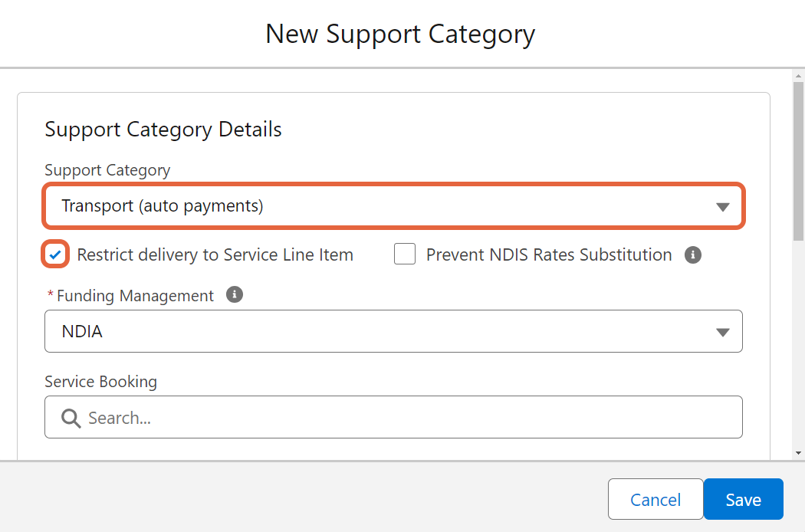
Task: Cancel the new support category
Action: click(x=655, y=499)
